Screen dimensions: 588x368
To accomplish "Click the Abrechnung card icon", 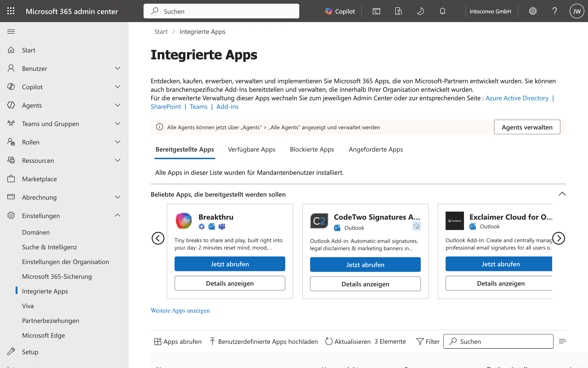I will tap(11, 197).
